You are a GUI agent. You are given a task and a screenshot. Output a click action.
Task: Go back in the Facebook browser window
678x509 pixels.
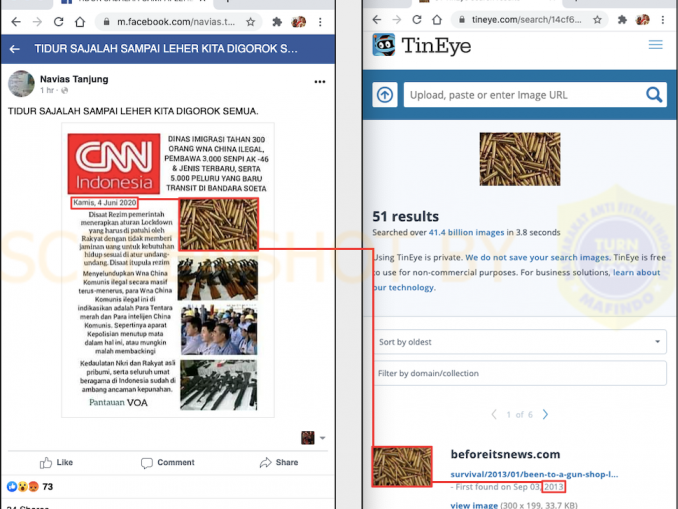pyautogui.click(x=16, y=22)
